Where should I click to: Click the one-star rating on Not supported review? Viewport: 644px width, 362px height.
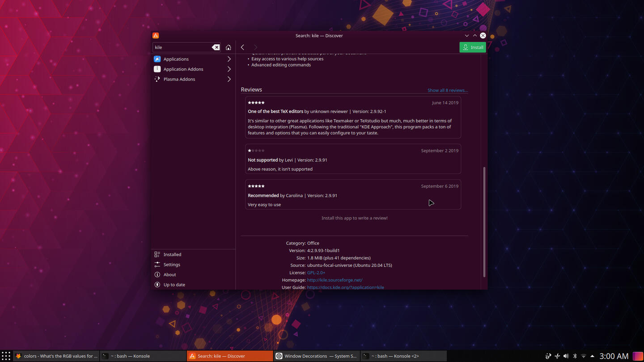(x=256, y=151)
